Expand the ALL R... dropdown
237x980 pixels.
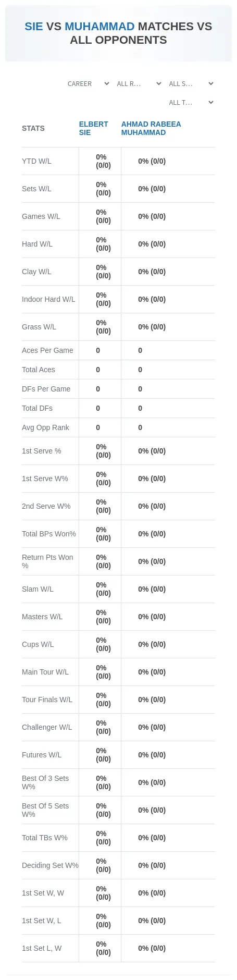[x=139, y=84]
